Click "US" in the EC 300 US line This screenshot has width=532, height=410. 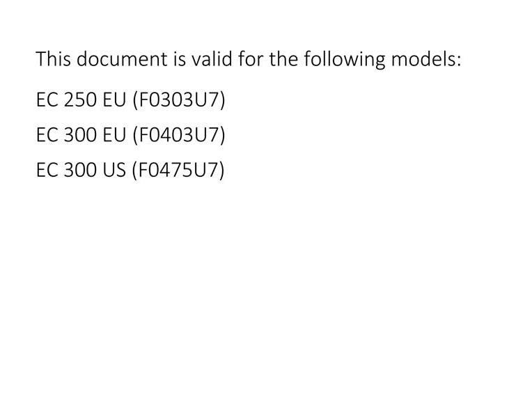[x=114, y=170]
